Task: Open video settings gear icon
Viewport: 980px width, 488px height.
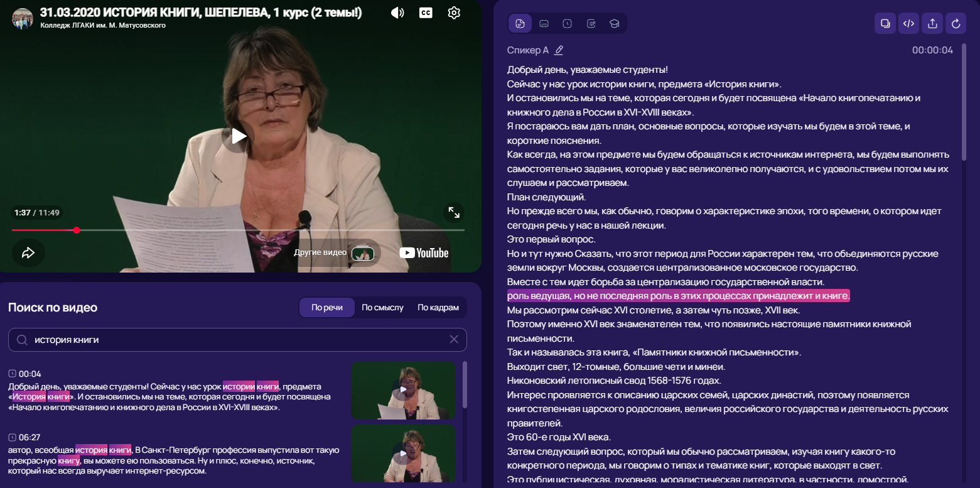Action: (455, 13)
